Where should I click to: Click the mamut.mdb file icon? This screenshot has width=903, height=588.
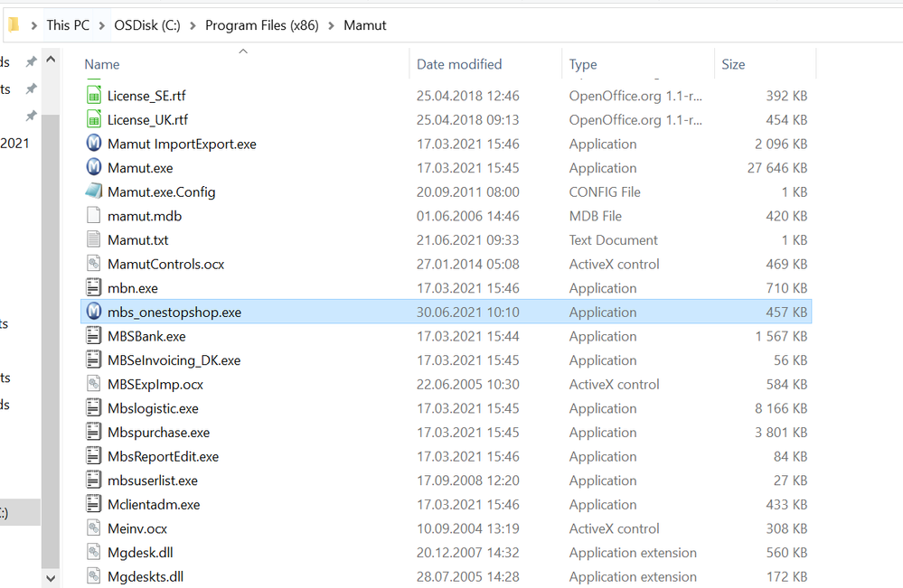[94, 216]
